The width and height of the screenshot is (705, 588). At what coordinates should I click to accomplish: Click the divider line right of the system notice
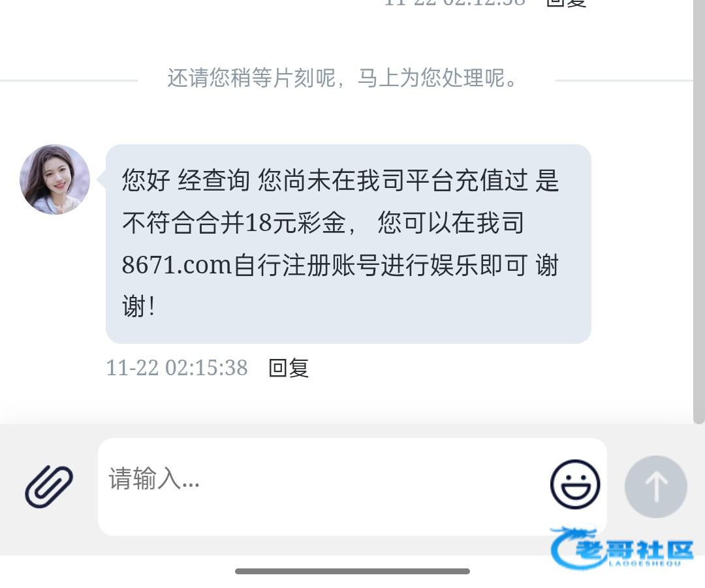624,80
